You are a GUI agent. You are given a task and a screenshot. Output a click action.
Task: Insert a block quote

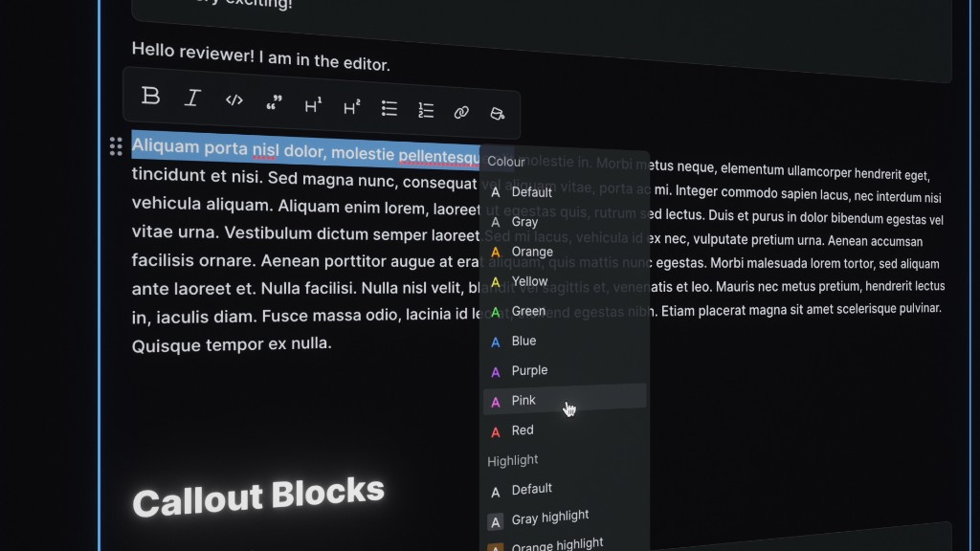tap(274, 103)
